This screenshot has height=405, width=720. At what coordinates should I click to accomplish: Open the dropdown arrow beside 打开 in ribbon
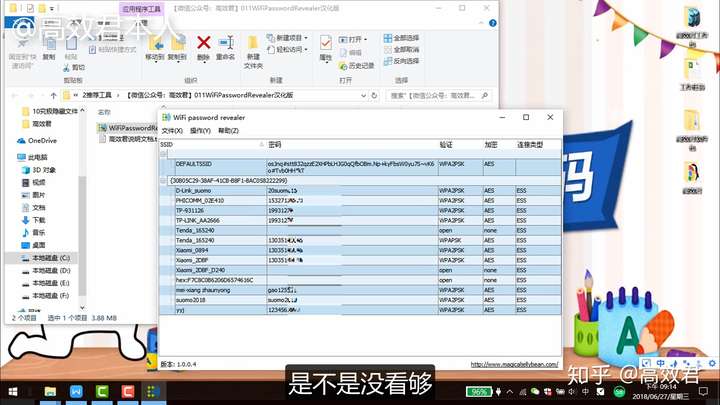pos(366,39)
